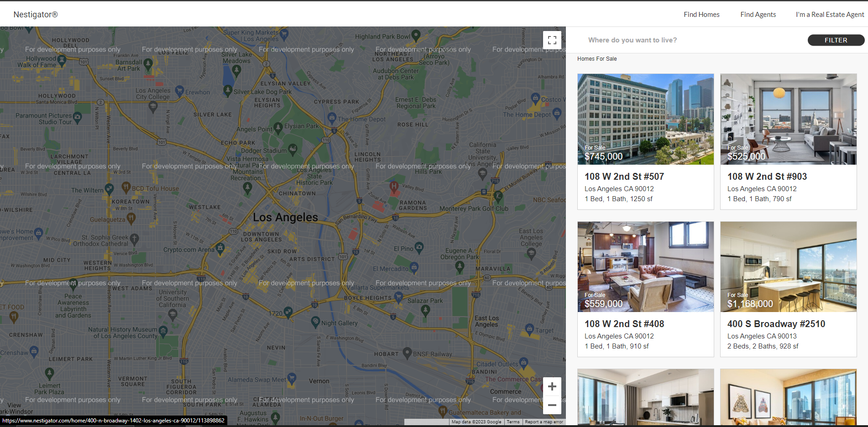Open listing photo for $1,168,000 home
The image size is (868, 427).
coord(788,267)
